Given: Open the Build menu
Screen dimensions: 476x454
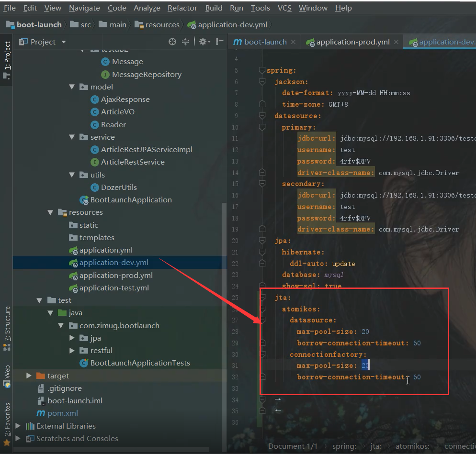Looking at the screenshot, I should tap(214, 8).
